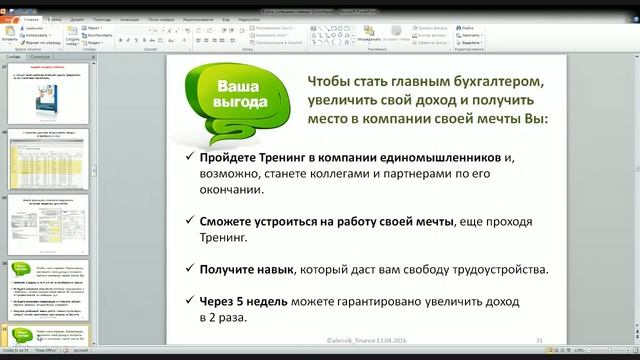Click the character spacing icon in Font group
The height and width of the screenshot is (360, 640).
pos(160,40)
